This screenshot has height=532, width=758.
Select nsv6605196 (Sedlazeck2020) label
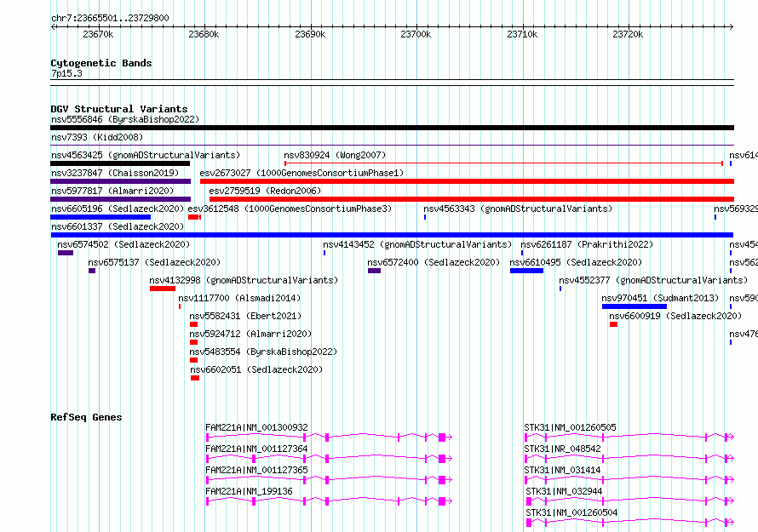pos(118,209)
